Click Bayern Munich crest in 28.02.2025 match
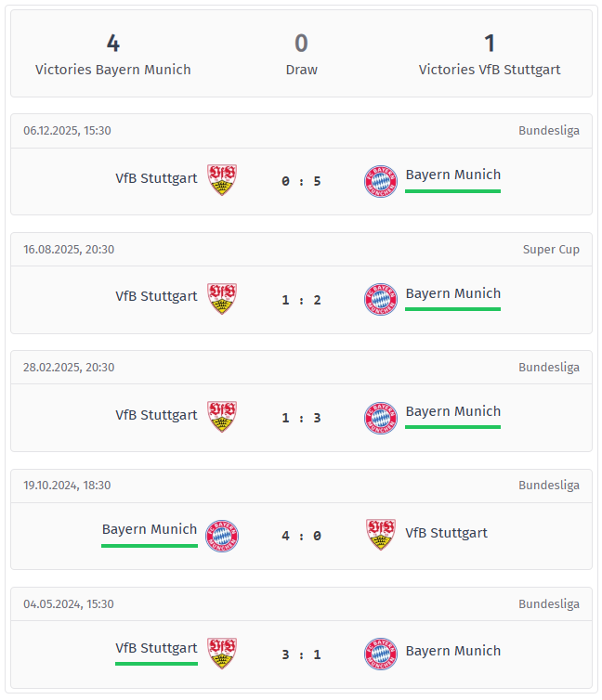The width and height of the screenshot is (602, 700). pos(380,418)
